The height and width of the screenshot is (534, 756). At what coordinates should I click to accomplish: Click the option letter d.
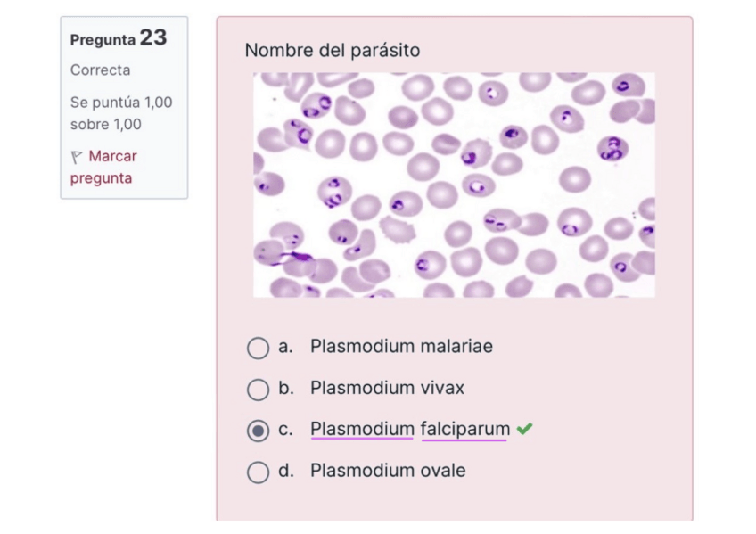[285, 470]
